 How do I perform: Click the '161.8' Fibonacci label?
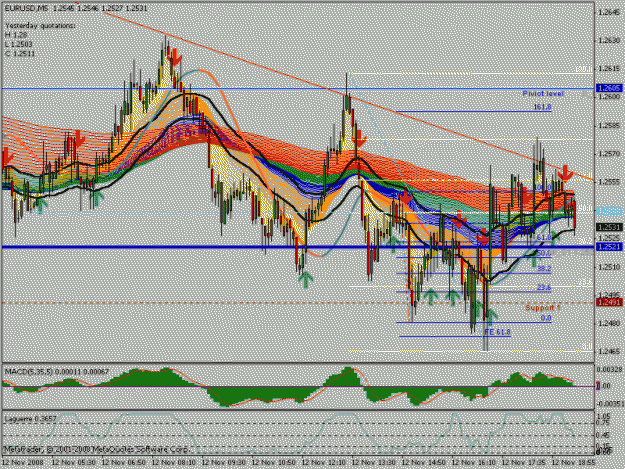click(542, 107)
